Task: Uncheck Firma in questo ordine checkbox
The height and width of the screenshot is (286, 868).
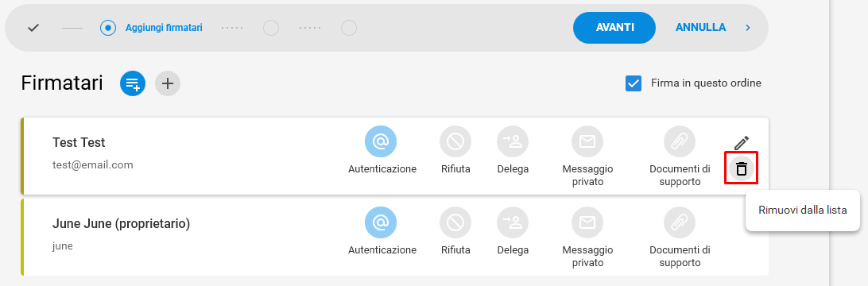Action: coord(634,83)
